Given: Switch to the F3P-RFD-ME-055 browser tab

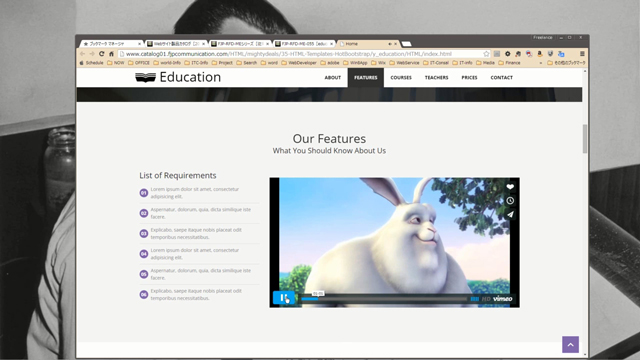Looking at the screenshot, I should pyautogui.click(x=304, y=44).
